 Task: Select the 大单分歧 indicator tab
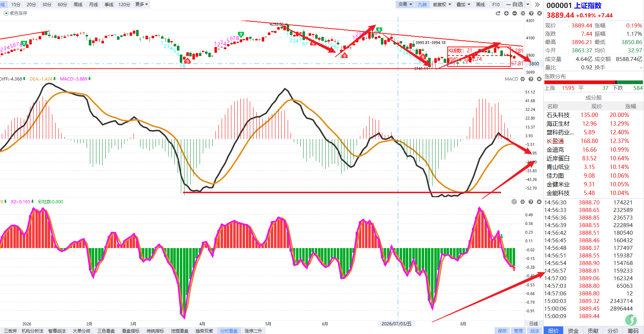click(82, 331)
